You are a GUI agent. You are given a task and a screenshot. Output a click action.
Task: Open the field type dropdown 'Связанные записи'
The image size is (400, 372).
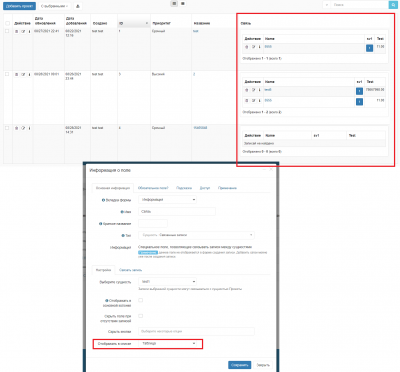tap(196, 235)
